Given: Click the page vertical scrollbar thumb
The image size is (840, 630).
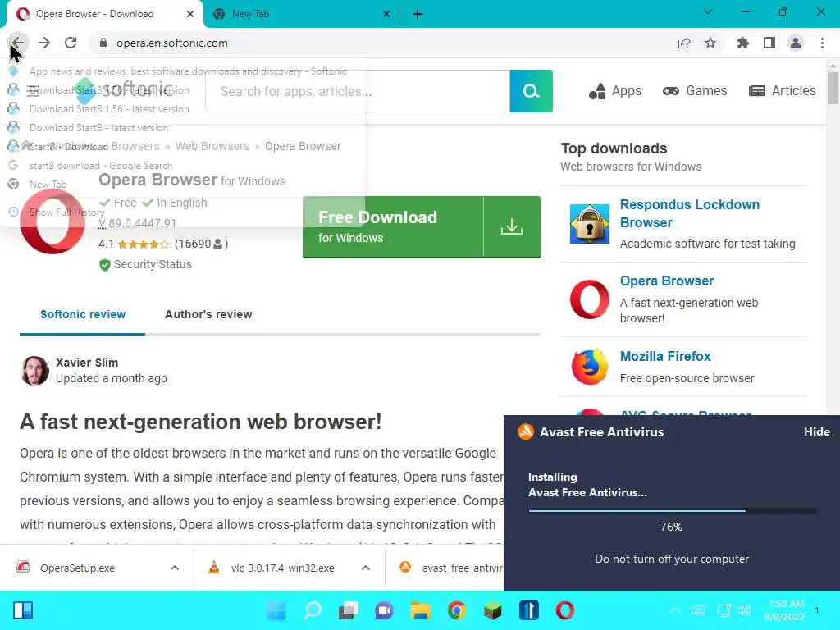Looking at the screenshot, I should pyautogui.click(x=833, y=88).
